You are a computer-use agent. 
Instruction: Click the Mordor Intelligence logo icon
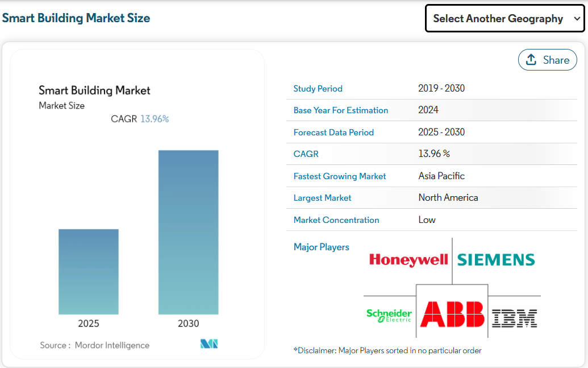[209, 344]
